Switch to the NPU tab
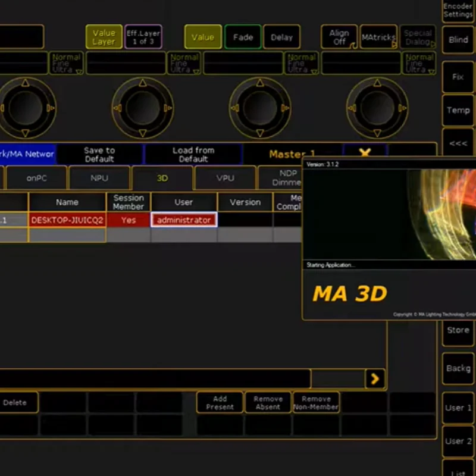Screen dimensions: 476x476 point(99,178)
